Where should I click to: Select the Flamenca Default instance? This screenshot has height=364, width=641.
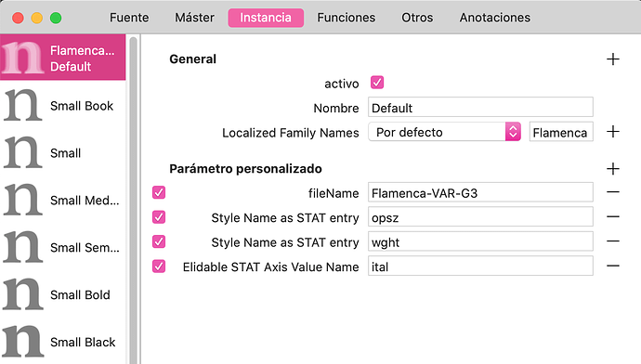(62, 58)
